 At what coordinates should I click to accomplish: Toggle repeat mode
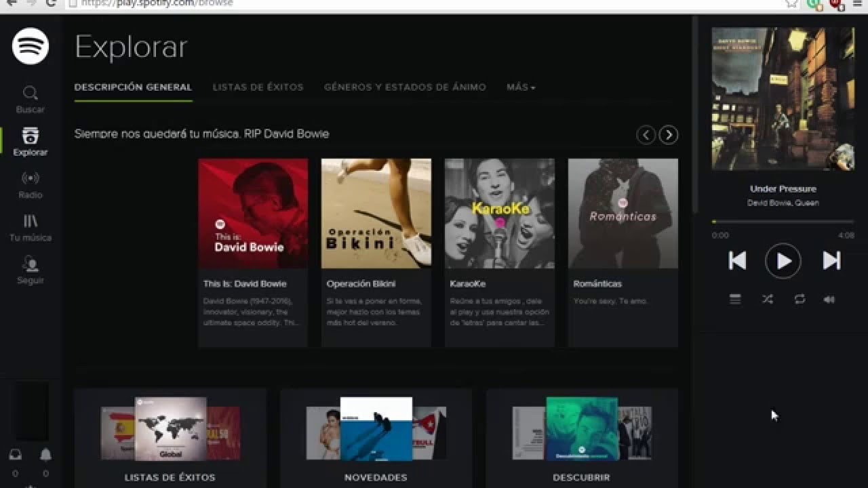pos(800,299)
